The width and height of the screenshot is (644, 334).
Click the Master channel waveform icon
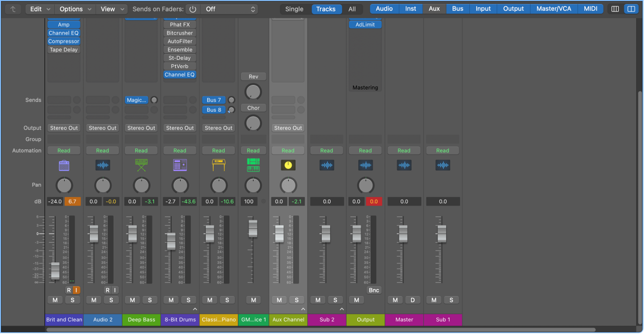click(x=404, y=166)
